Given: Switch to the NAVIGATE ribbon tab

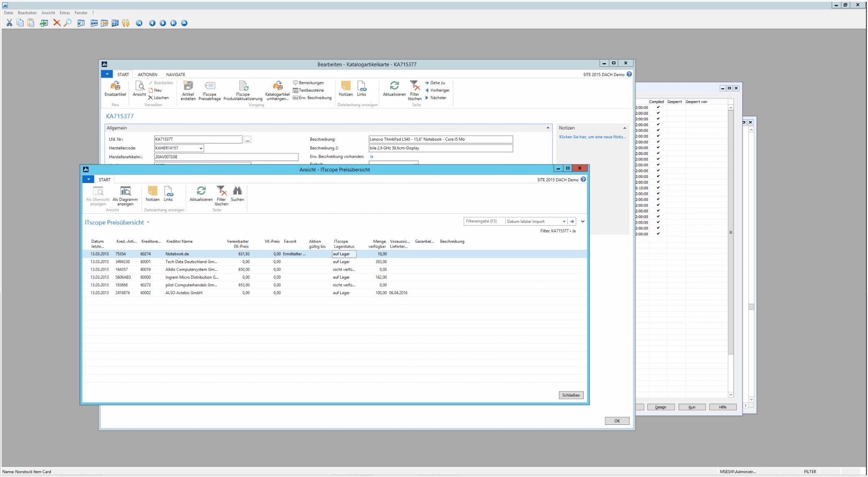Looking at the screenshot, I should coord(176,75).
